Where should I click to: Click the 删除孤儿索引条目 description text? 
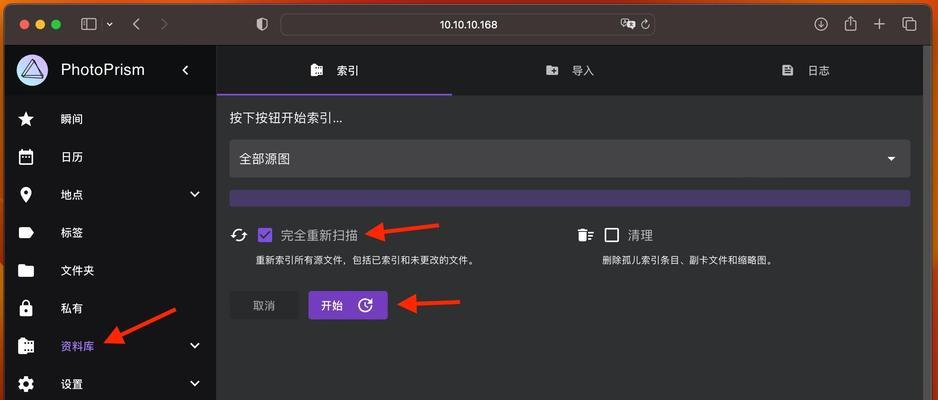pos(687,261)
